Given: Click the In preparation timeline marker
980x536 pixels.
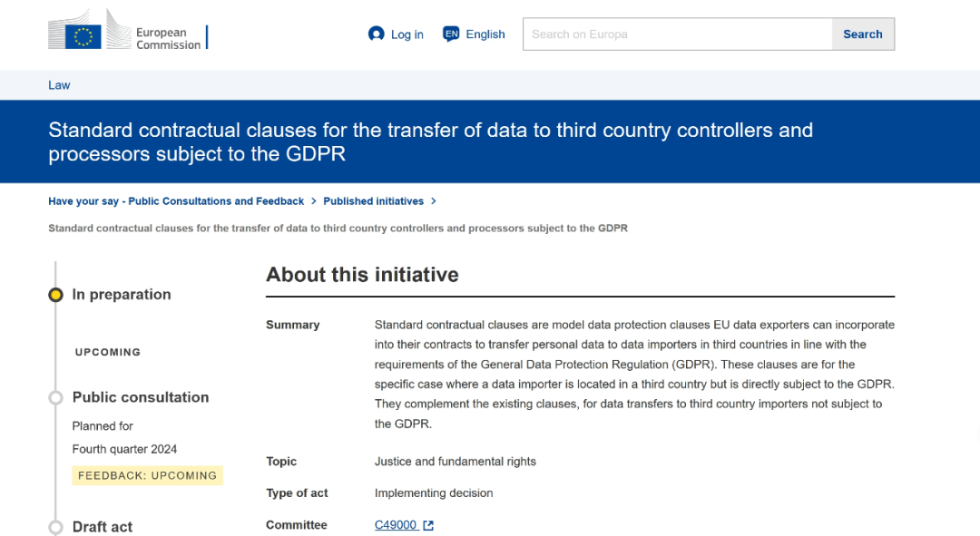Looking at the screenshot, I should (55, 295).
